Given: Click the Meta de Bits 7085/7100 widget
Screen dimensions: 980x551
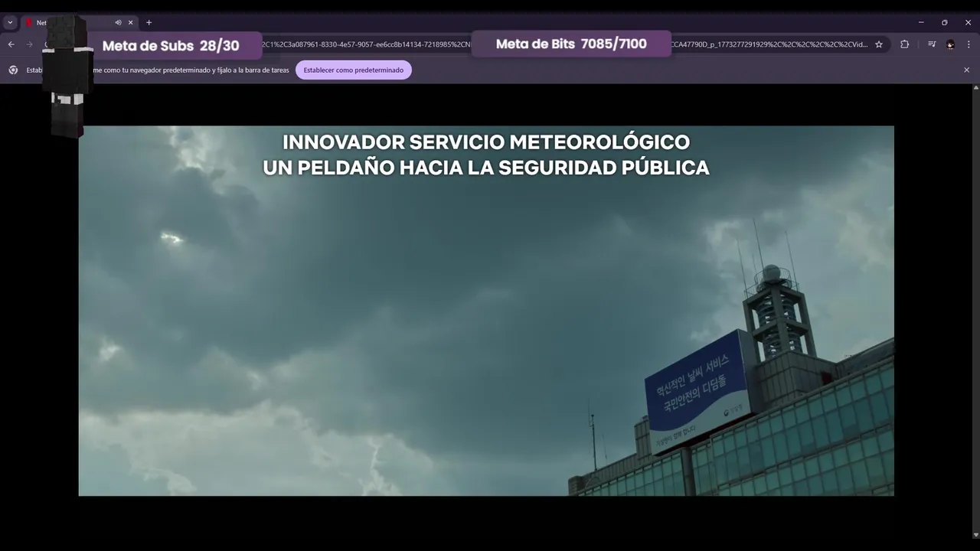Looking at the screenshot, I should point(571,44).
